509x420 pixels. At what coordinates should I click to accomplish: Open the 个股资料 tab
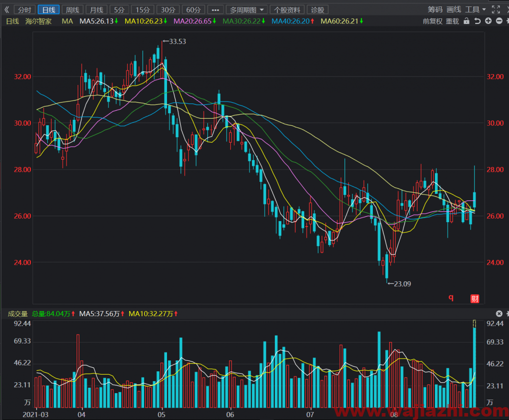pyautogui.click(x=287, y=10)
